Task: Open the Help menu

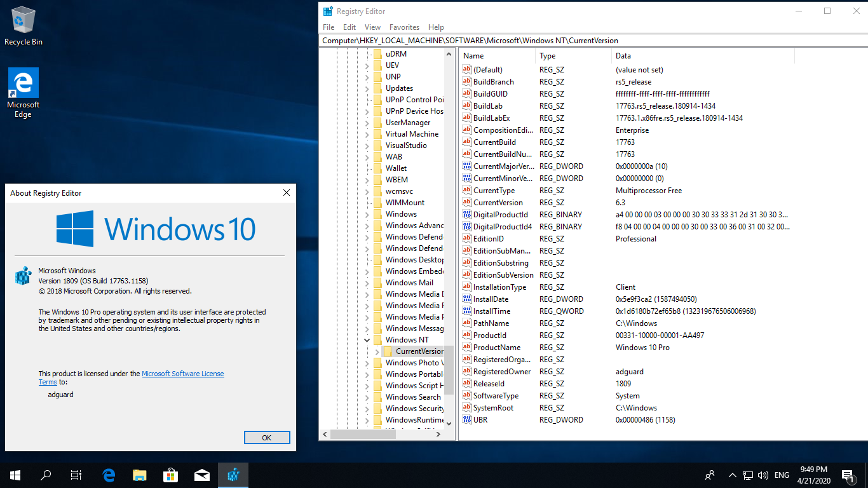Action: pyautogui.click(x=437, y=27)
